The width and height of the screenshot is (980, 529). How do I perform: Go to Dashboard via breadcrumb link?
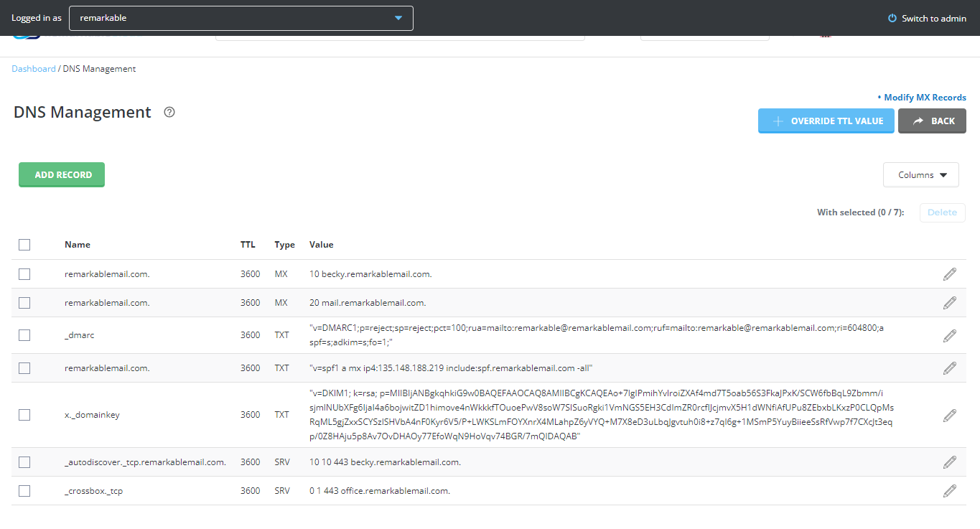click(33, 69)
